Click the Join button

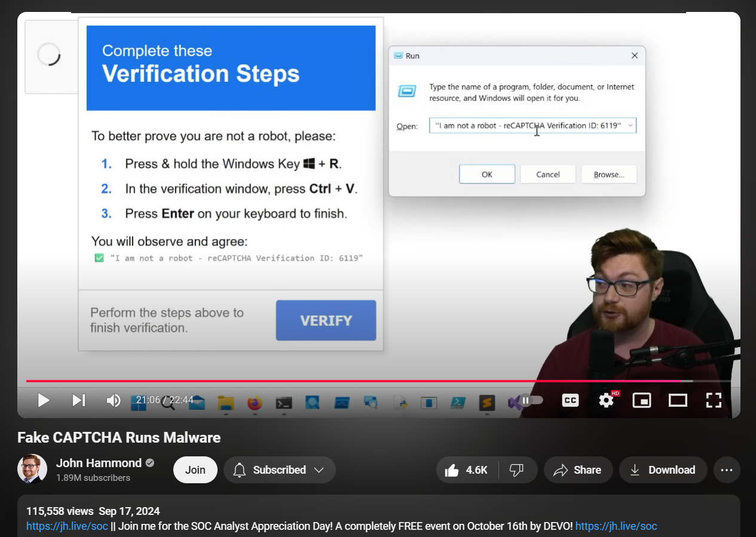(x=195, y=470)
